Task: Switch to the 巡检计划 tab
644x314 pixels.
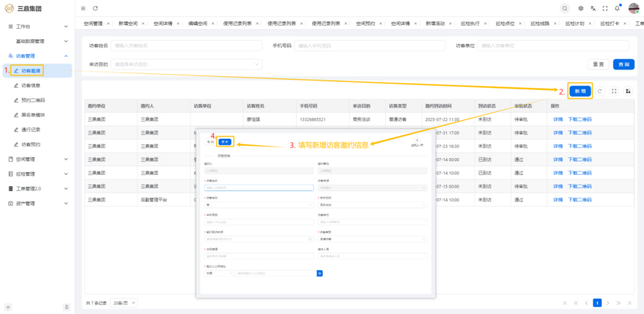Action: (575, 23)
